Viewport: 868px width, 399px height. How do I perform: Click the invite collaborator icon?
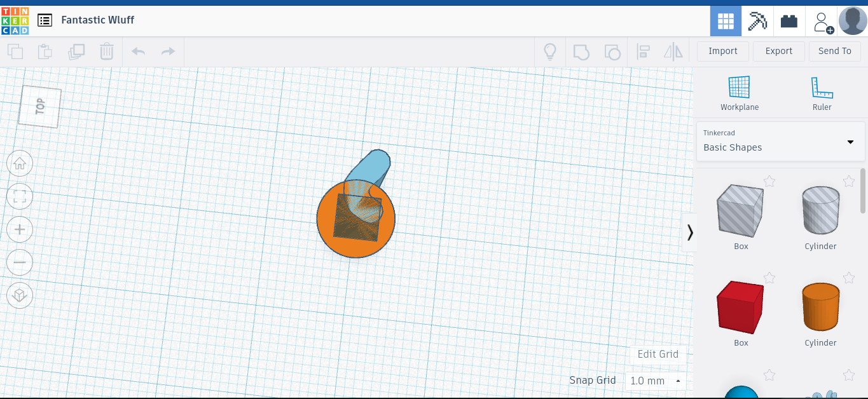(822, 20)
